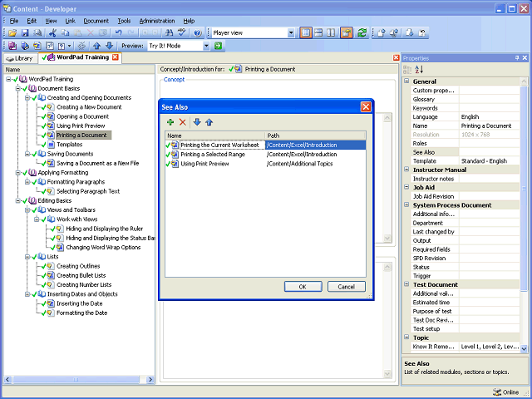532x399 pixels.
Task: Select the Using Print Preview link row in the See Also dialog
Action: 265,164
